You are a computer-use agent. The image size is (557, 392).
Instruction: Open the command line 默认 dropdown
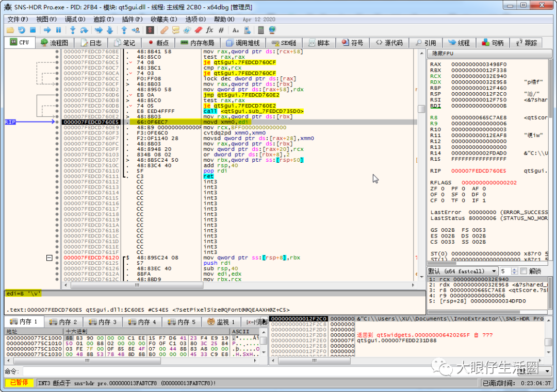pyautogui.click(x=534, y=371)
